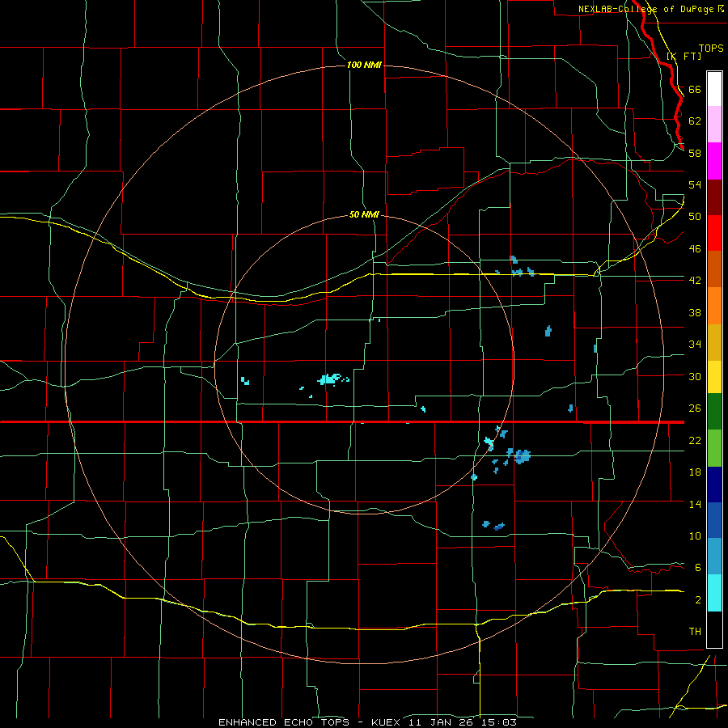Click the legend value '26'
The height and width of the screenshot is (728, 728).
(x=695, y=408)
